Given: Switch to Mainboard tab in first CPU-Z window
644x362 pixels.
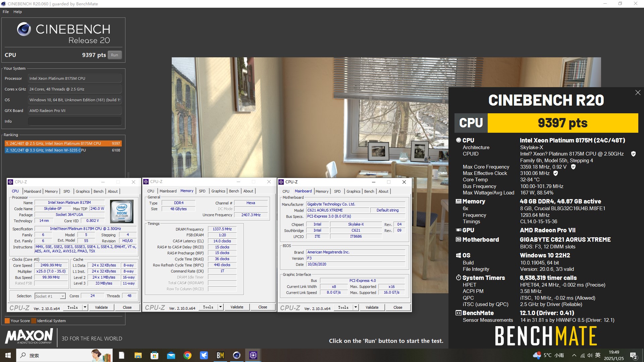Looking at the screenshot, I should 33,191.
